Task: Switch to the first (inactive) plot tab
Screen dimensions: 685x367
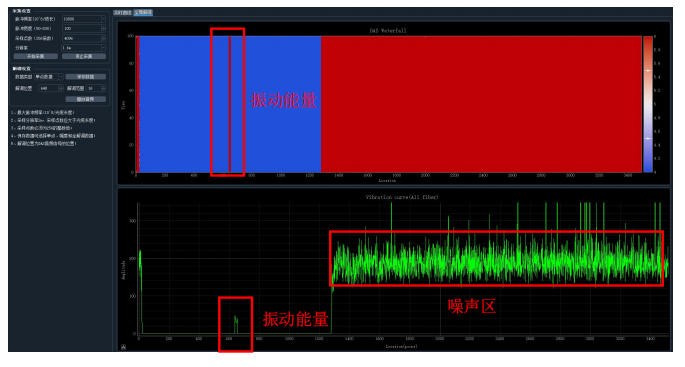Action: pyautogui.click(x=122, y=13)
